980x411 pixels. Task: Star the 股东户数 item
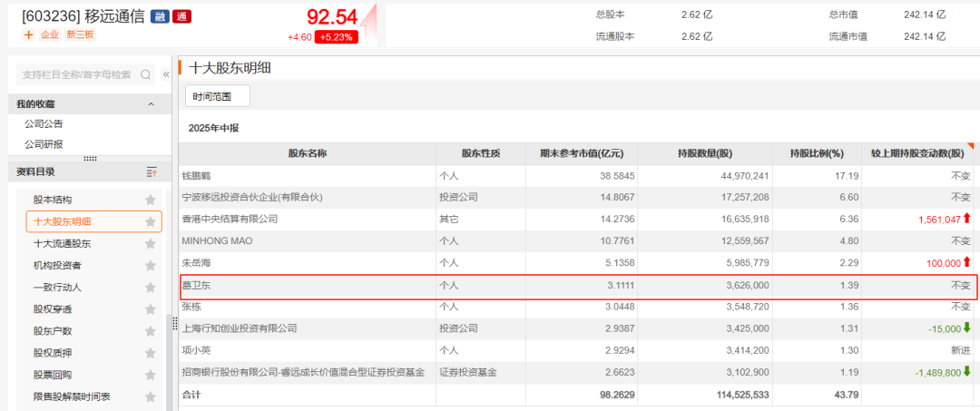(150, 331)
